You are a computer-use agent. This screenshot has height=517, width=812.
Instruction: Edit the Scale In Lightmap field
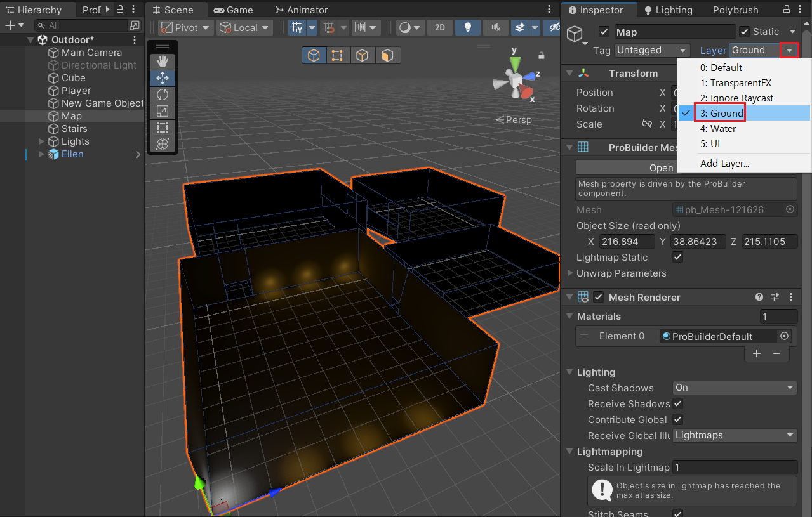click(735, 468)
